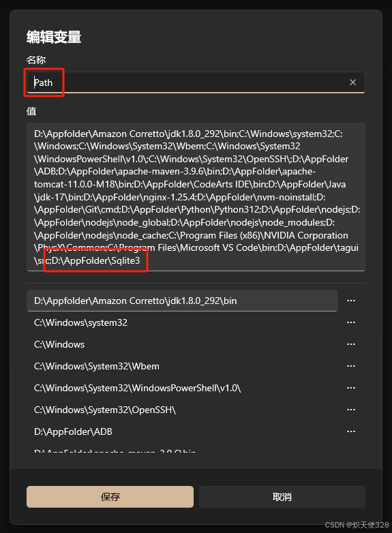Open more options for WindowsPowerShell\v1.0 entry
Viewport: 392px width, 533px height.
tap(351, 388)
